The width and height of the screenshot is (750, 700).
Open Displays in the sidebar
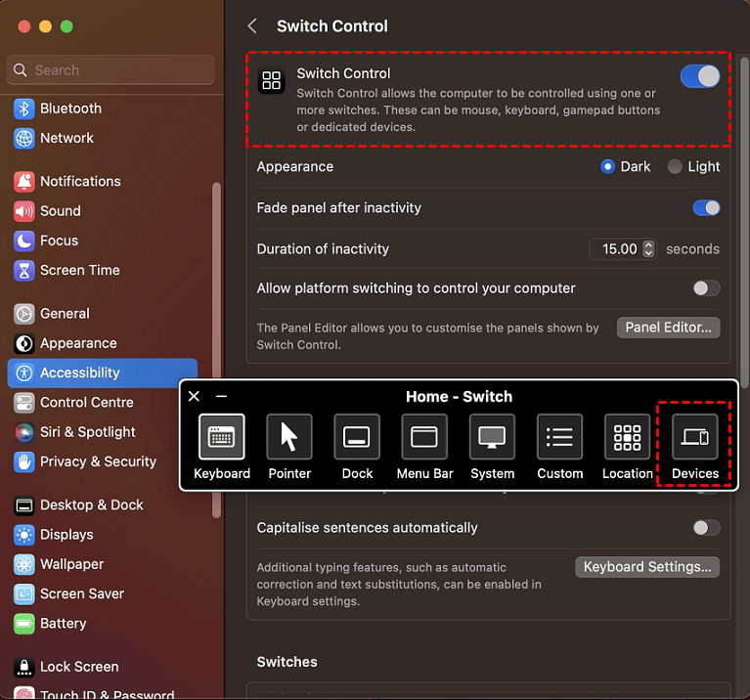66,535
